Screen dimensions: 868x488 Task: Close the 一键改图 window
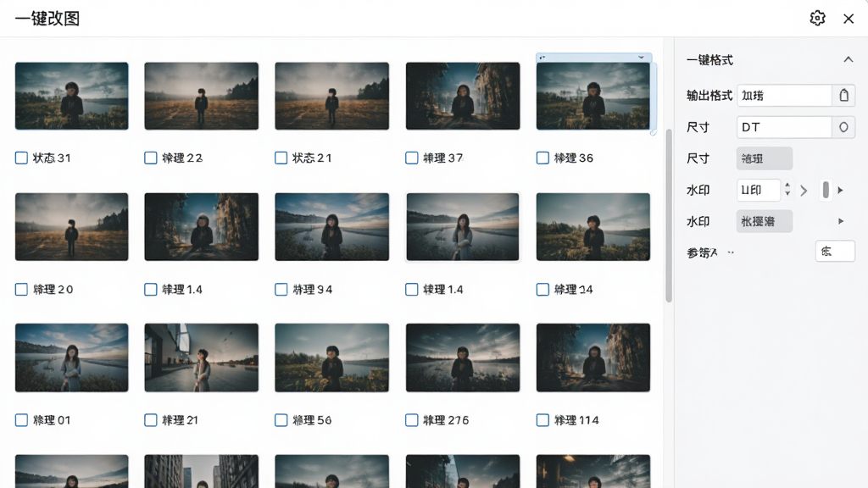coord(848,19)
